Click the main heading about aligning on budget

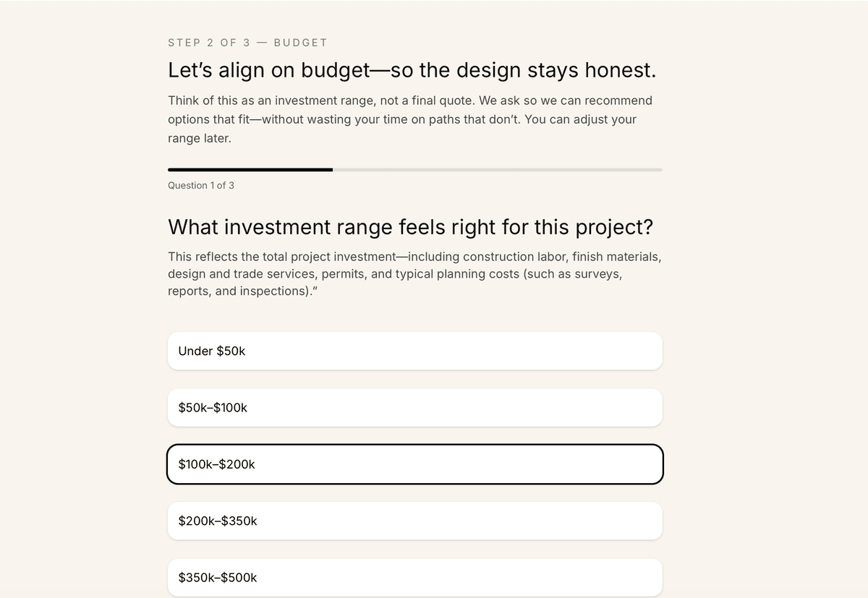[x=411, y=70]
